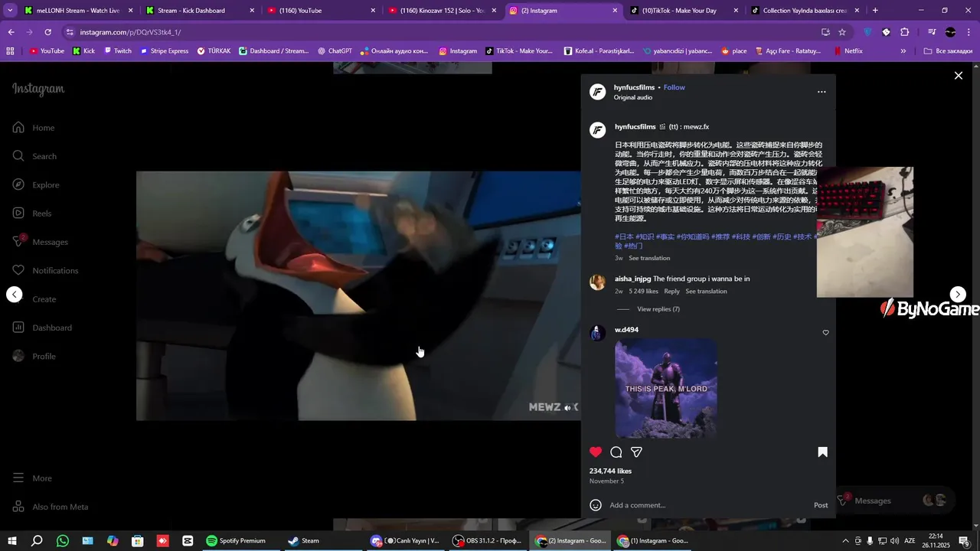Screen dimensions: 980x551
Task: Go to the next post arrow
Action: 958,295
